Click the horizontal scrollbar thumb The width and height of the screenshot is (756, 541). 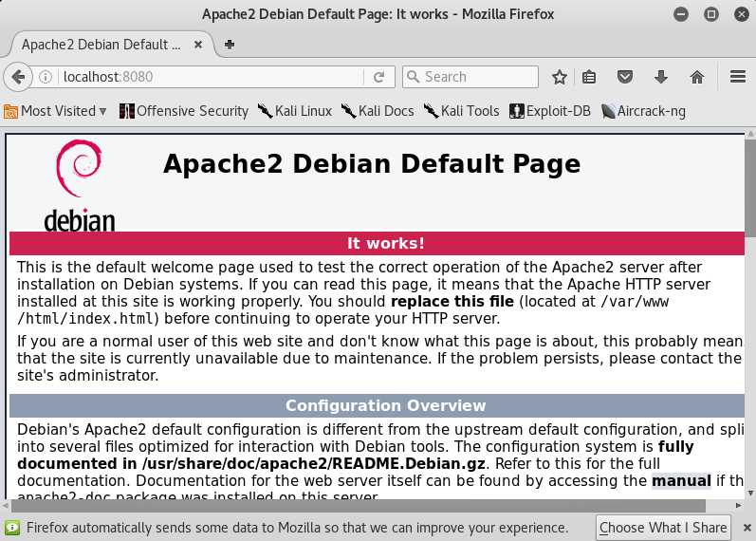tap(358, 505)
